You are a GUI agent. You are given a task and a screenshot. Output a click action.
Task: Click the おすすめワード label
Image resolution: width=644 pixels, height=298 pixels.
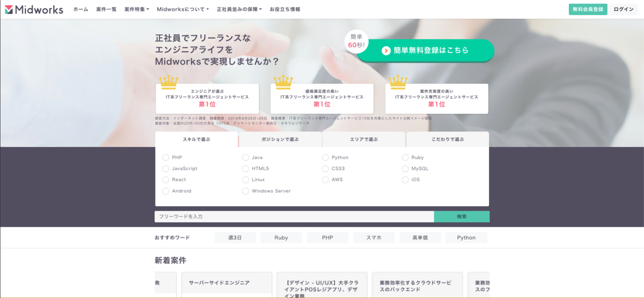click(x=172, y=237)
